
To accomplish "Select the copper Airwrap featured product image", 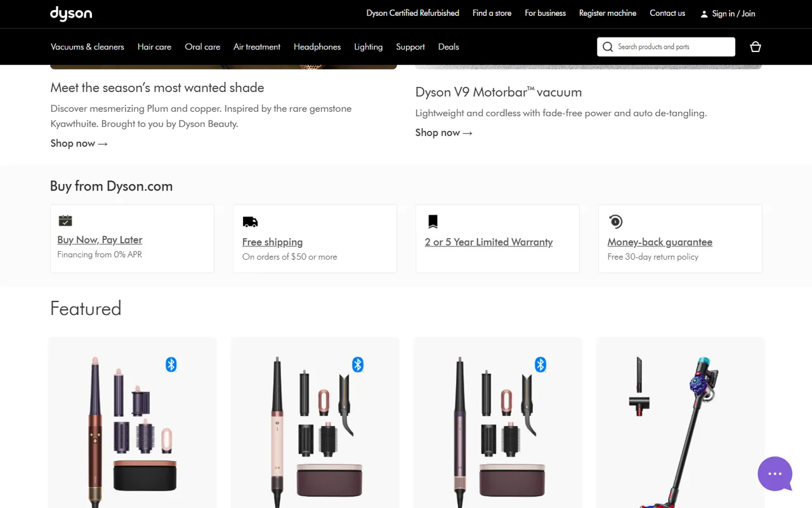I will (x=133, y=423).
